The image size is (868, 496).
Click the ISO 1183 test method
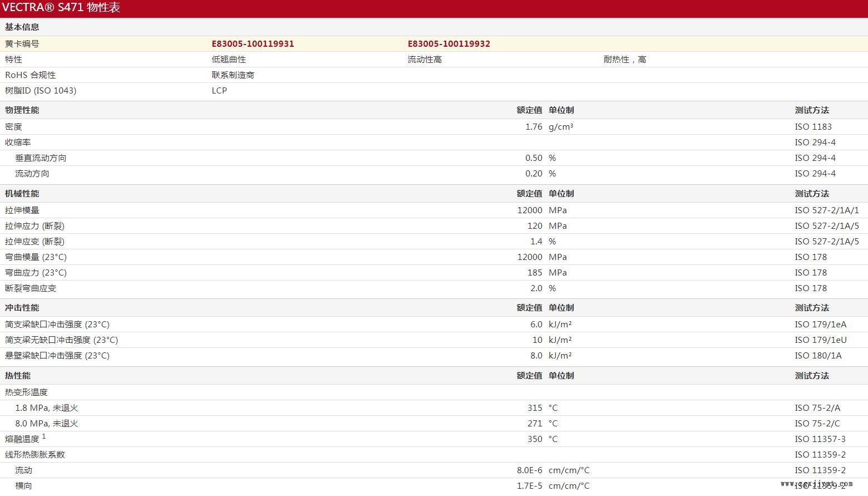tap(813, 127)
